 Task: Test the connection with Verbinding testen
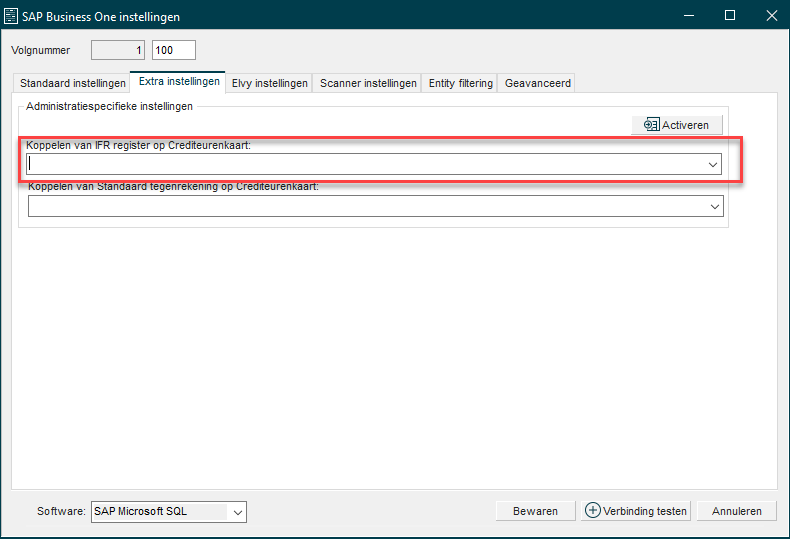636,511
